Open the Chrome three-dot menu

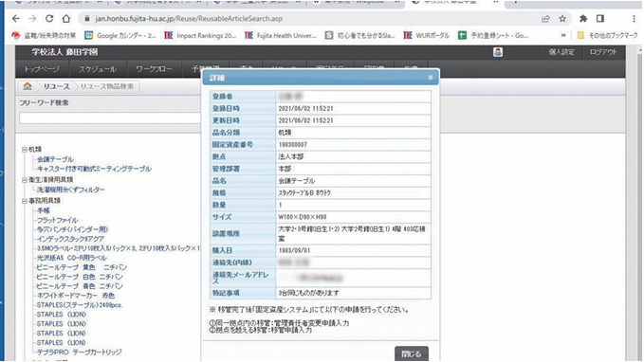pos(635,19)
